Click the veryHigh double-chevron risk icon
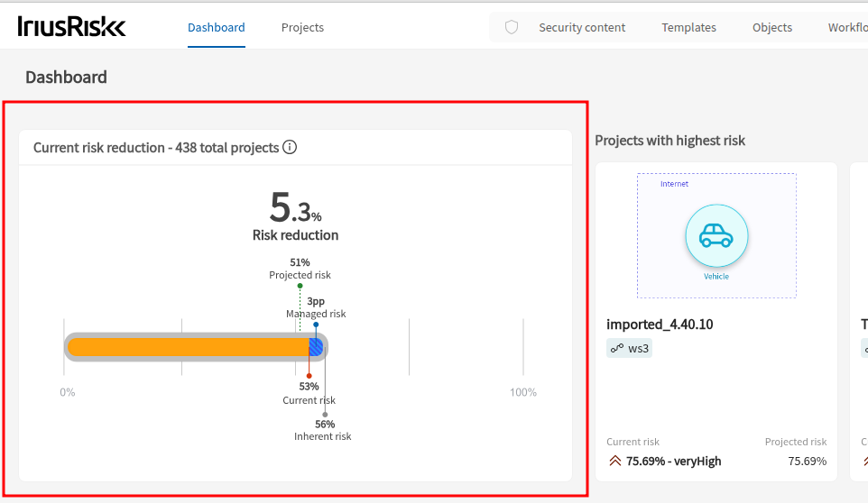 [x=615, y=461]
